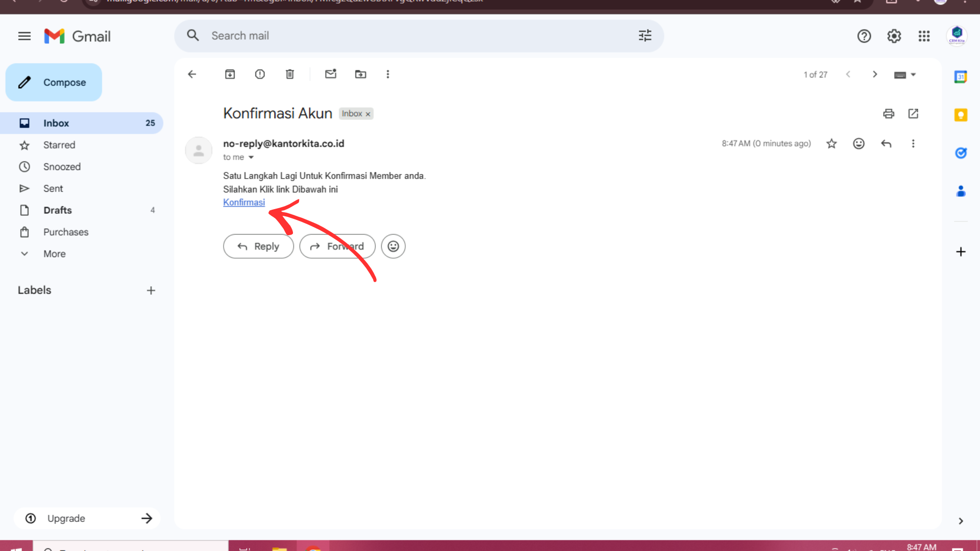980x551 pixels.
Task: Archive the open email
Action: pyautogui.click(x=230, y=74)
